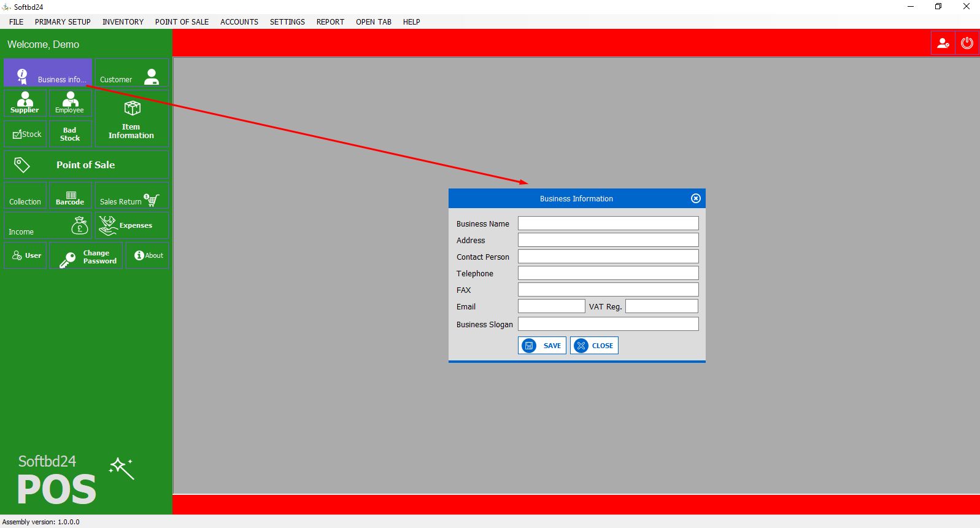
Task: Open the Supplier tile
Action: click(x=25, y=103)
